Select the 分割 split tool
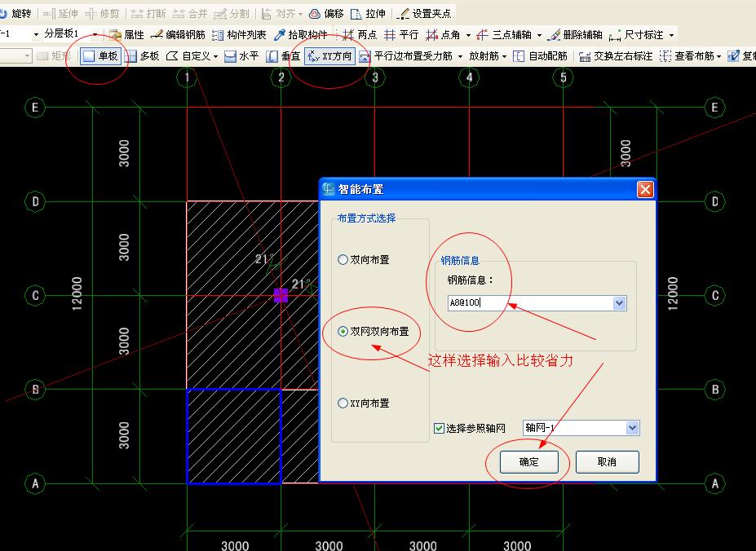756x551 pixels. [x=232, y=14]
